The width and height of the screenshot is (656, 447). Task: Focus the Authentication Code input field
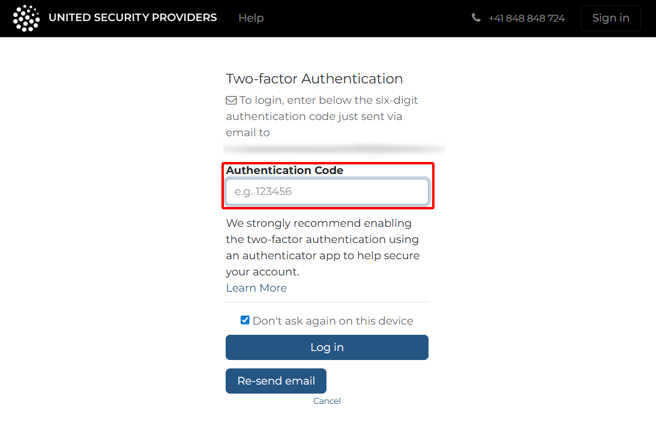327,191
